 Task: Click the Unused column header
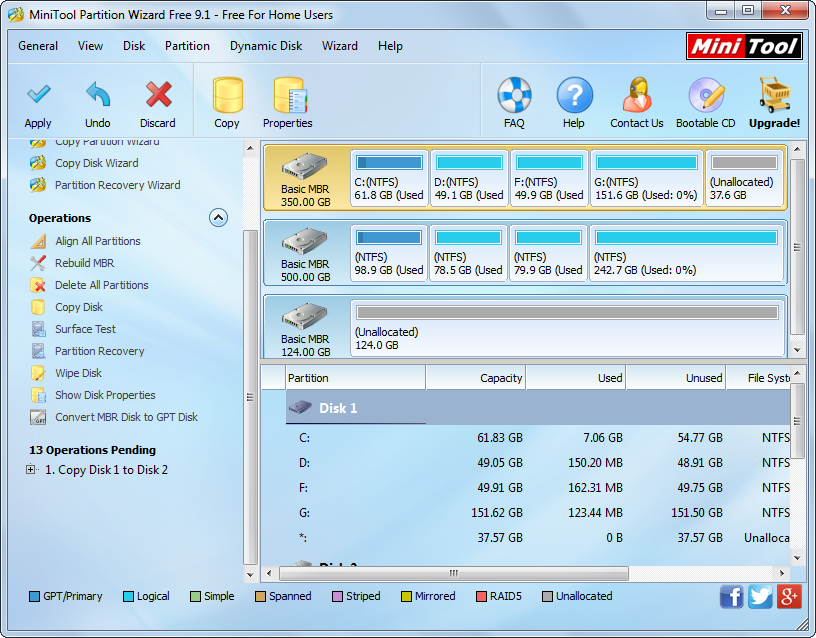(676, 378)
